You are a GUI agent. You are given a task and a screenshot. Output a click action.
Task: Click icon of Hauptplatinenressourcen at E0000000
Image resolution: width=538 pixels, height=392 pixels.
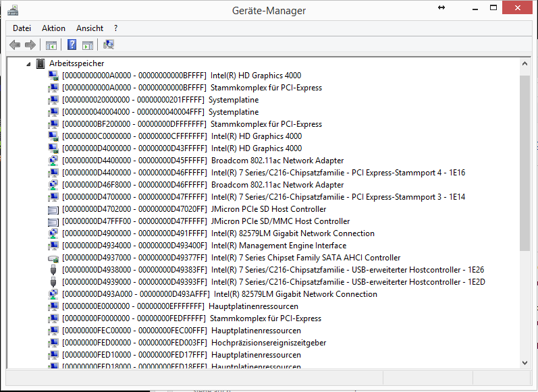pos(53,306)
